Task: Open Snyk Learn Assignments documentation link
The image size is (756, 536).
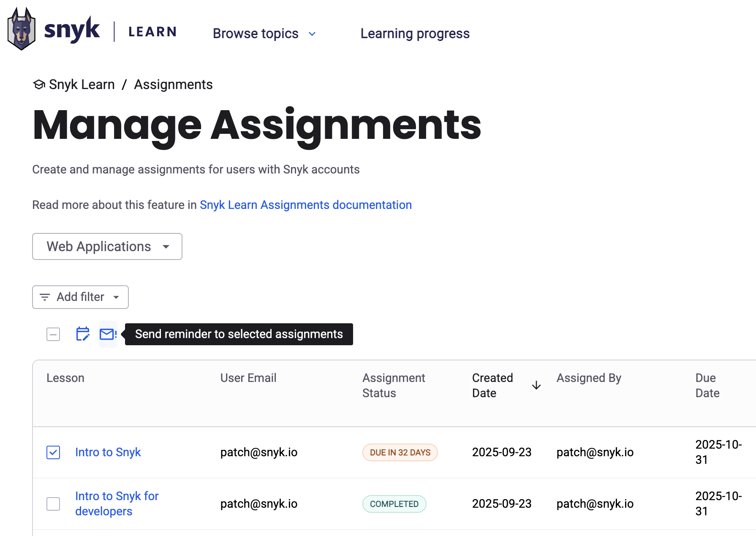Action: [305, 205]
